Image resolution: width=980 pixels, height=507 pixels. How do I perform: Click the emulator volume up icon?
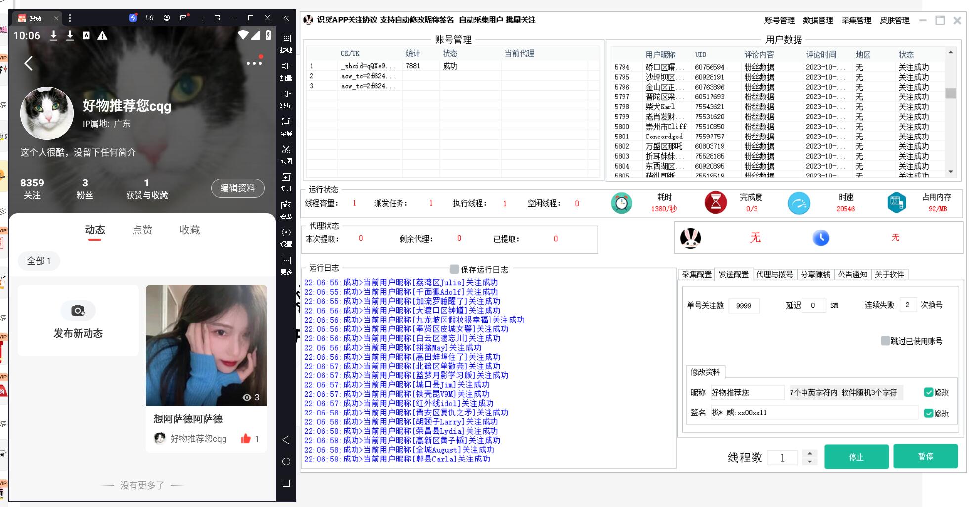point(286,67)
